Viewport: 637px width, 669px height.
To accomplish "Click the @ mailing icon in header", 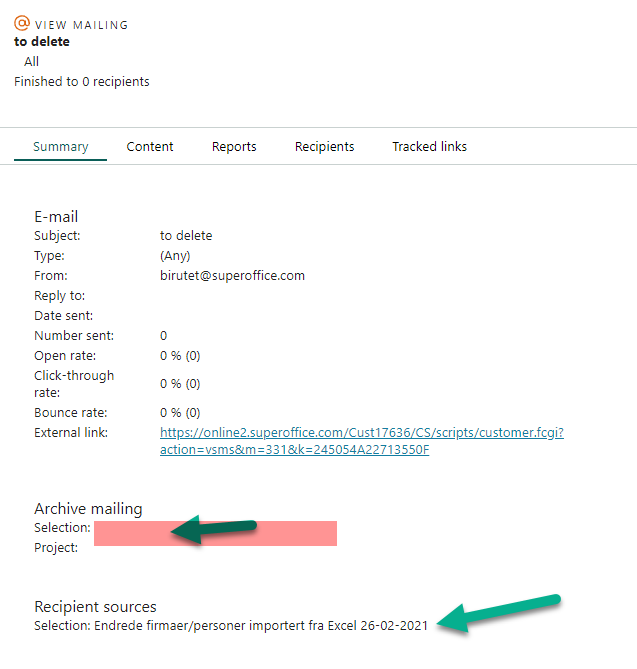I will [x=22, y=24].
